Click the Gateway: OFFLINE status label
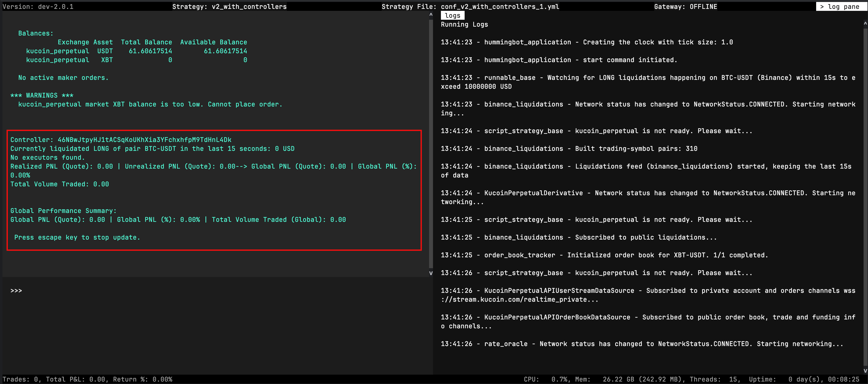The height and width of the screenshot is (384, 868). (685, 6)
